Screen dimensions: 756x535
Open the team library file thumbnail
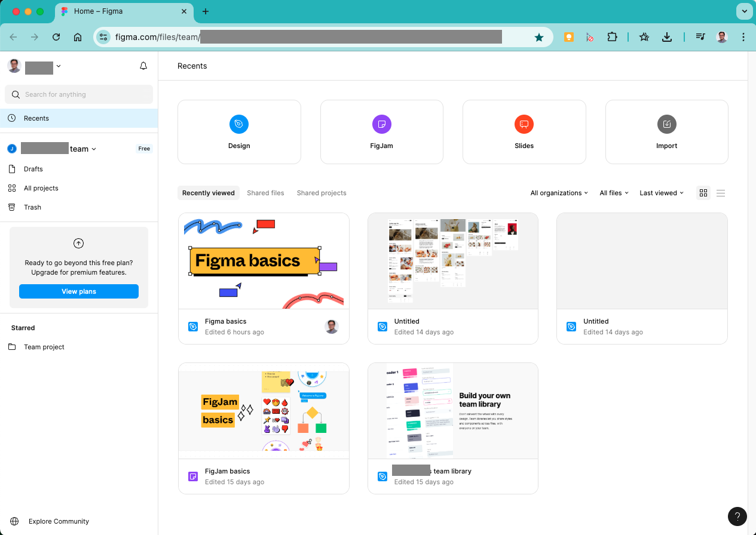[453, 411]
